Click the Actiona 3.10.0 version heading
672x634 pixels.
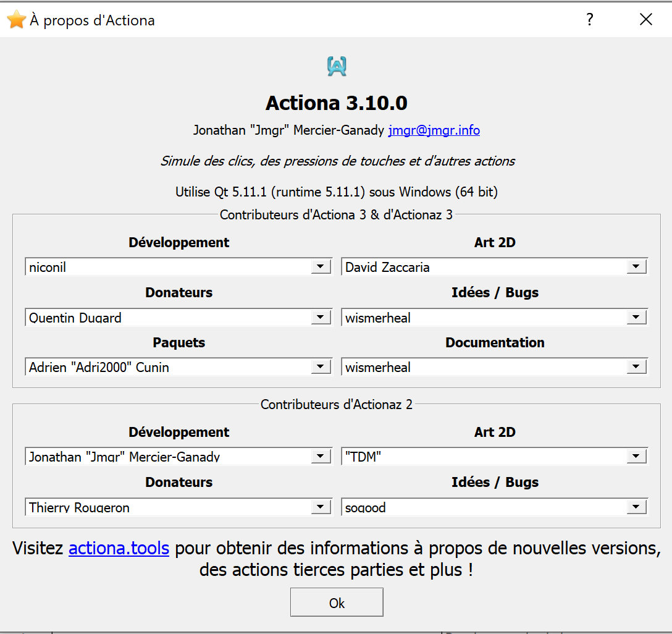(x=337, y=103)
